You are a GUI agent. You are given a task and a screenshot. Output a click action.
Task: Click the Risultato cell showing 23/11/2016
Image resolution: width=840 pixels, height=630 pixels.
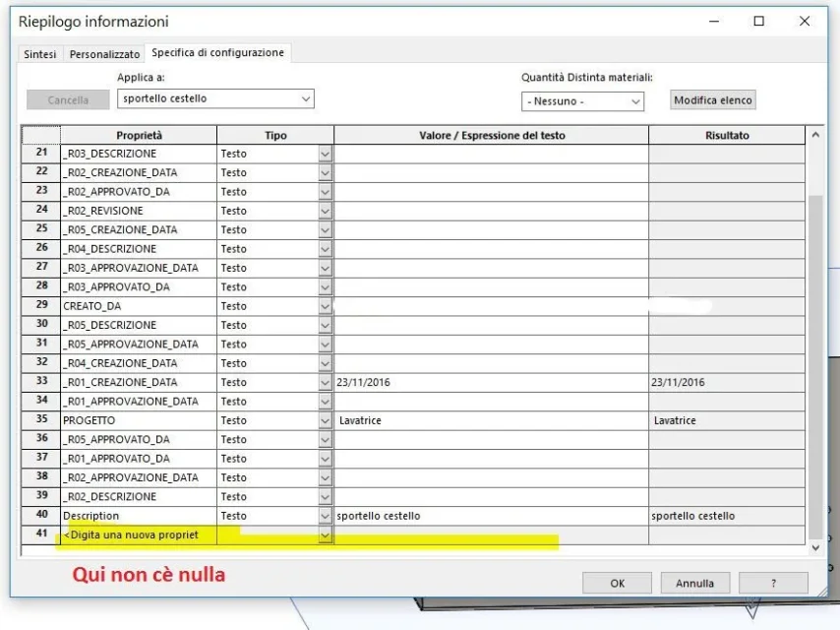point(727,382)
